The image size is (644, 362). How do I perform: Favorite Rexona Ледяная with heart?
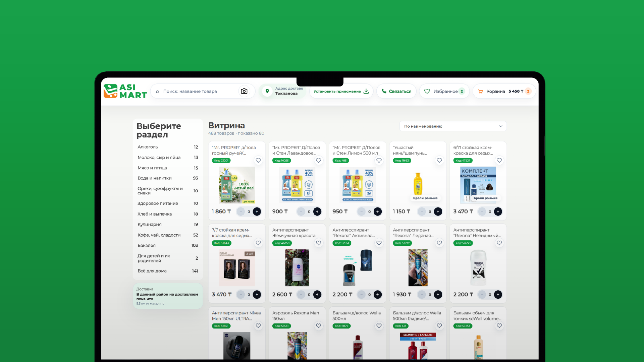coord(439,243)
